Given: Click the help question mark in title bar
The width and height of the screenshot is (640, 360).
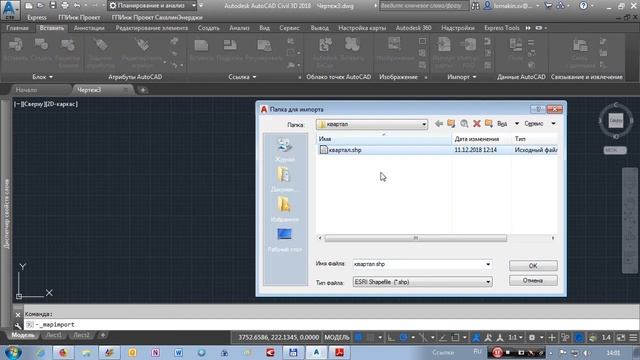Looking at the screenshot, I should point(584,5).
